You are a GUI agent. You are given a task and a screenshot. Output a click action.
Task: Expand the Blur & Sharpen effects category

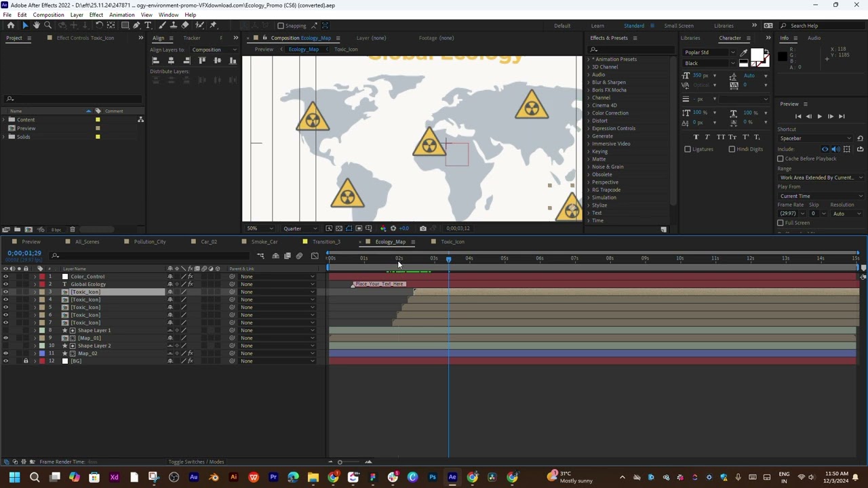click(588, 82)
